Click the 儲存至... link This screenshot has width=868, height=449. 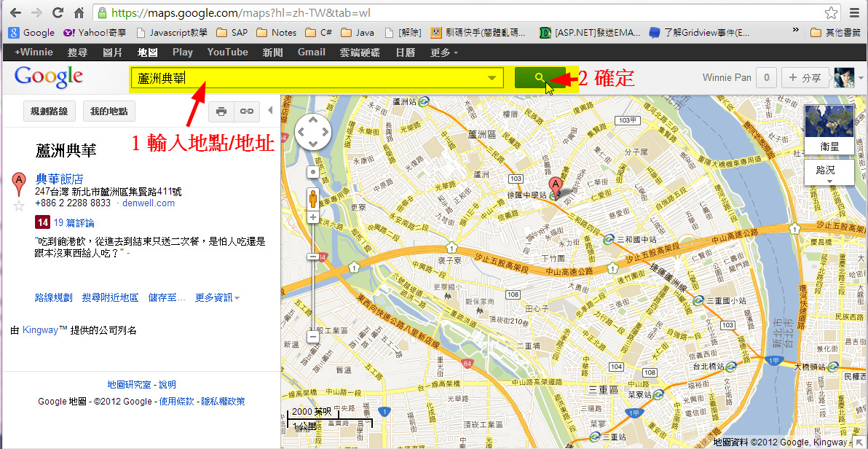click(x=167, y=297)
